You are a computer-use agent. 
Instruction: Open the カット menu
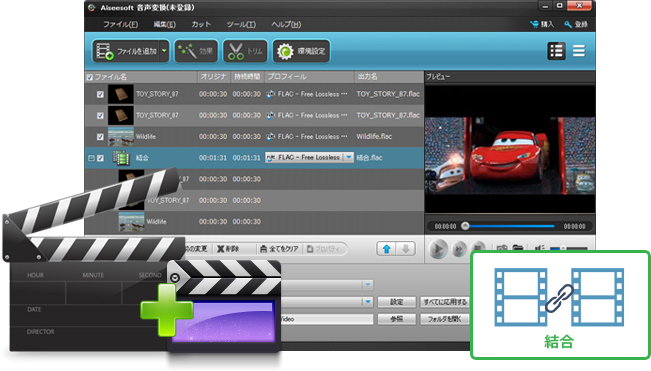(x=201, y=24)
